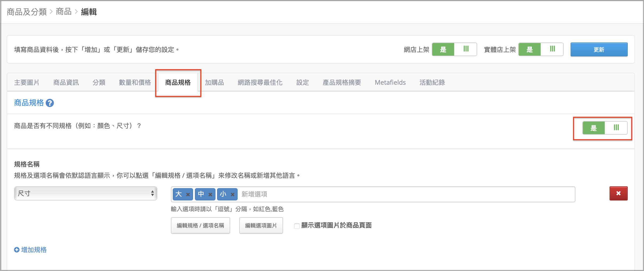View the 活動紀錄 tab

tap(432, 82)
